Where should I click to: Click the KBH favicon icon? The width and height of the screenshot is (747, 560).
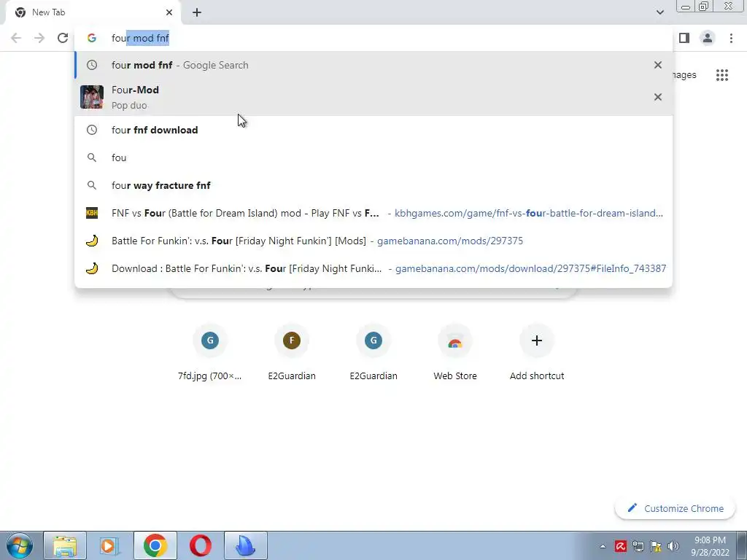92,213
